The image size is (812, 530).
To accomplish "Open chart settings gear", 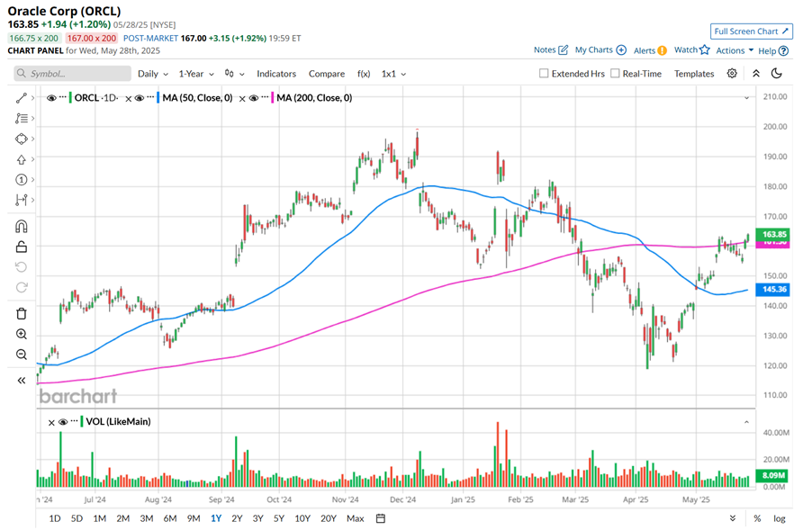I will 732,74.
